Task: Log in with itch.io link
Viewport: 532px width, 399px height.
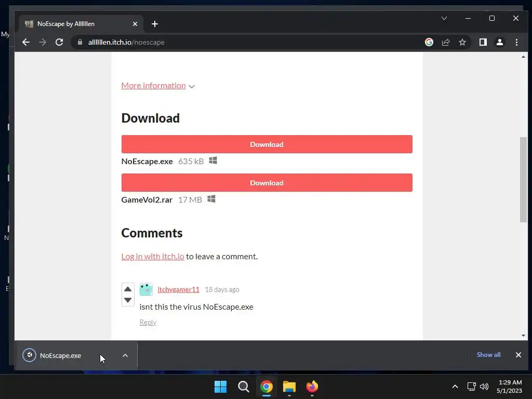Action: point(153,256)
